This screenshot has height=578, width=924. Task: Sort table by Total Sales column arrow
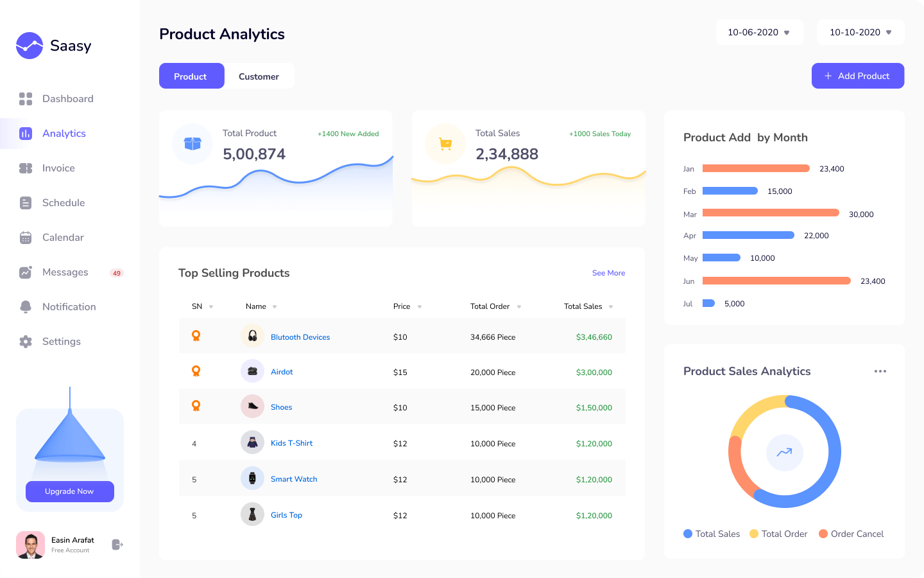(611, 307)
